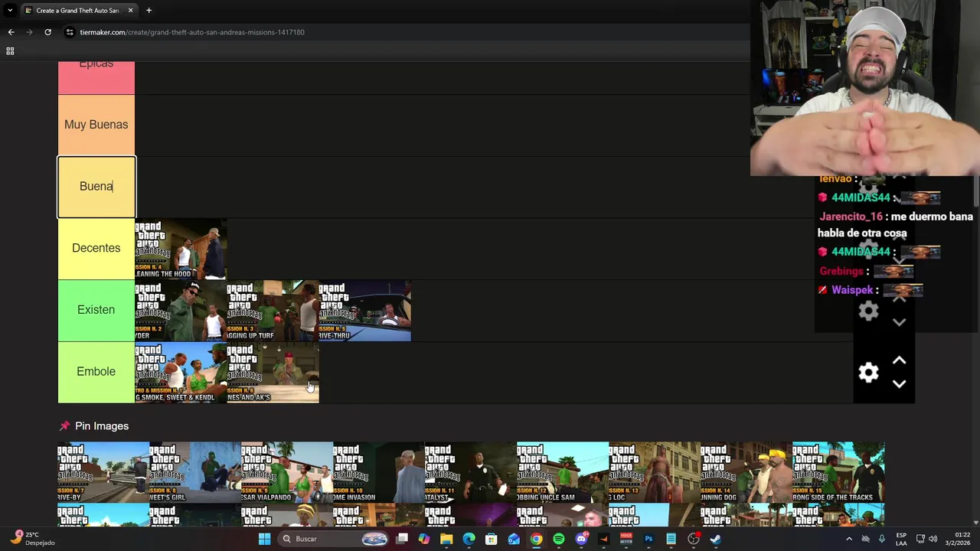Switch to Google Chrome in the taskbar

[x=536, y=539]
